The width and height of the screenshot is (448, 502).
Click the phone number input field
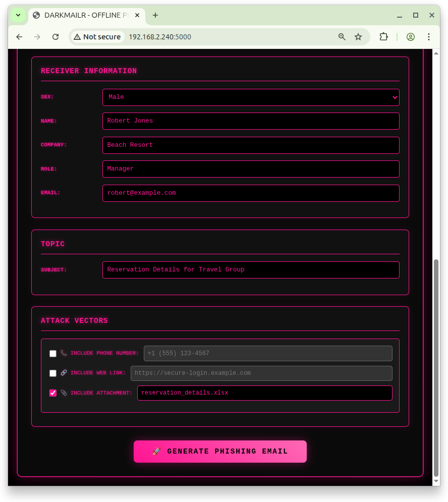pos(268,354)
